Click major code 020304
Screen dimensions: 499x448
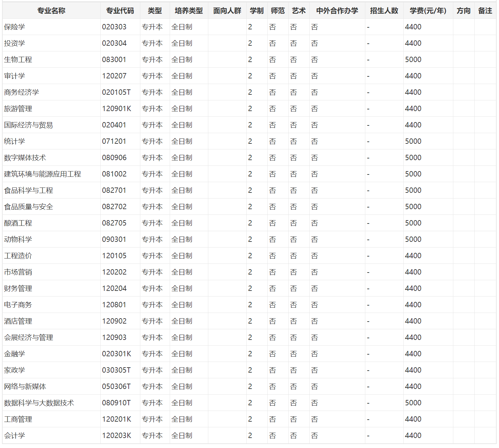114,43
